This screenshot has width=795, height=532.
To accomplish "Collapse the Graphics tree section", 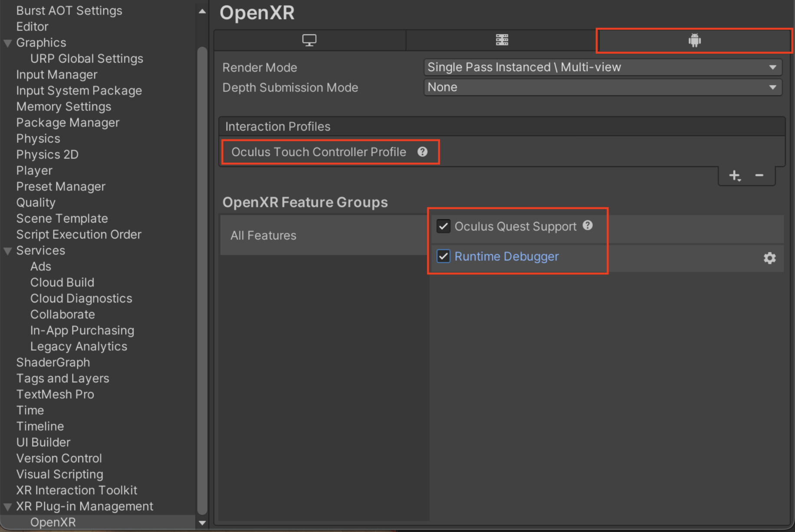I will click(x=8, y=43).
